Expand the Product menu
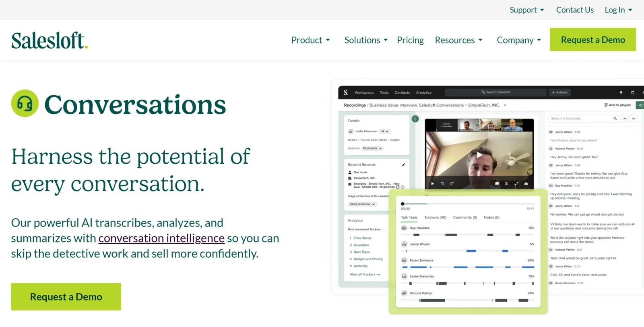 tap(311, 40)
